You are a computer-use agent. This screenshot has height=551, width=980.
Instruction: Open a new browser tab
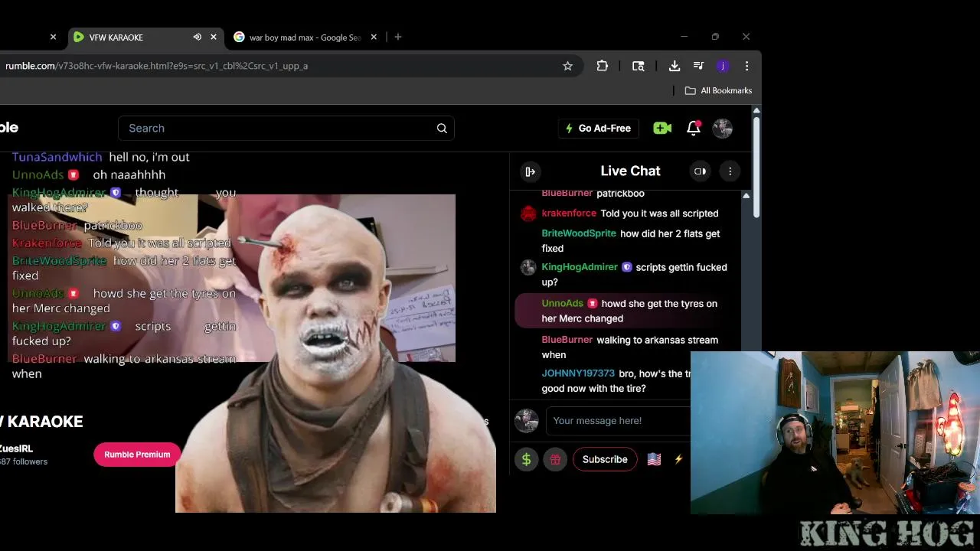coord(397,37)
